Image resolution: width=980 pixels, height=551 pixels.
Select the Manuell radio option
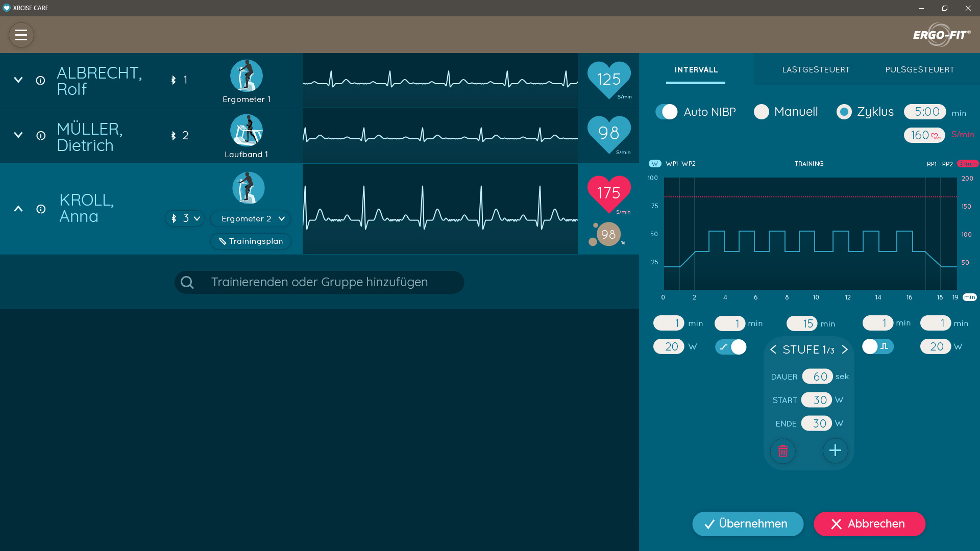762,112
